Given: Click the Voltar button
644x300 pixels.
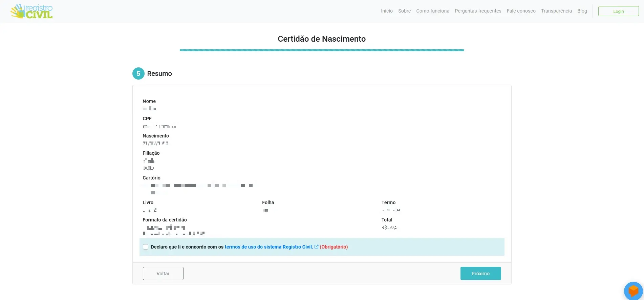Looking at the screenshot, I should tap(163, 273).
